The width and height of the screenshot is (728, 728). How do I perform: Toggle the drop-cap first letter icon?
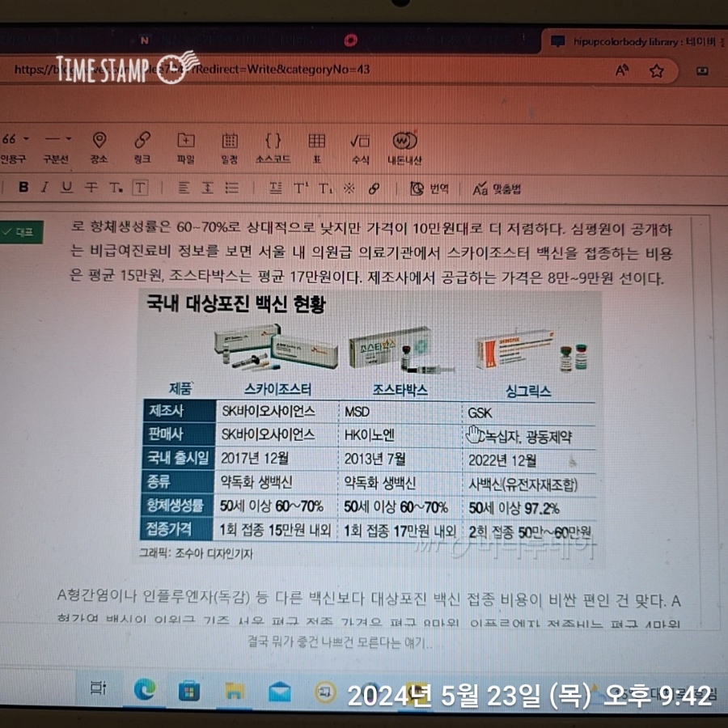pyautogui.click(x=276, y=188)
